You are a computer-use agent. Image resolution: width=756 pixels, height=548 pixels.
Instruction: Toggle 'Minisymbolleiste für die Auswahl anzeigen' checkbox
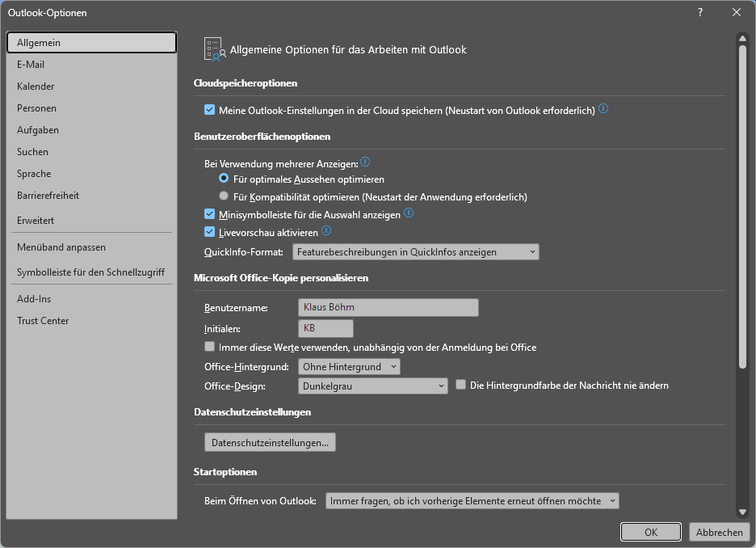(209, 214)
